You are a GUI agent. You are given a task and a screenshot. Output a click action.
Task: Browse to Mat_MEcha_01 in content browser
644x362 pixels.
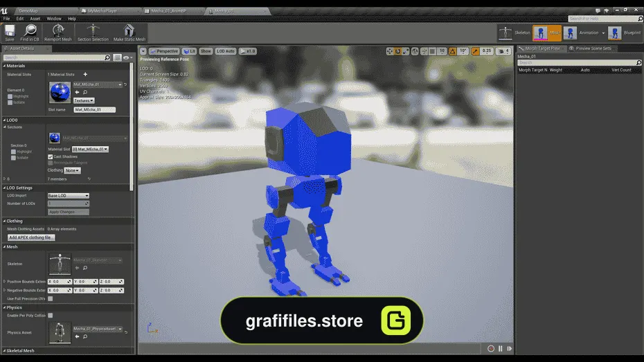click(x=85, y=92)
